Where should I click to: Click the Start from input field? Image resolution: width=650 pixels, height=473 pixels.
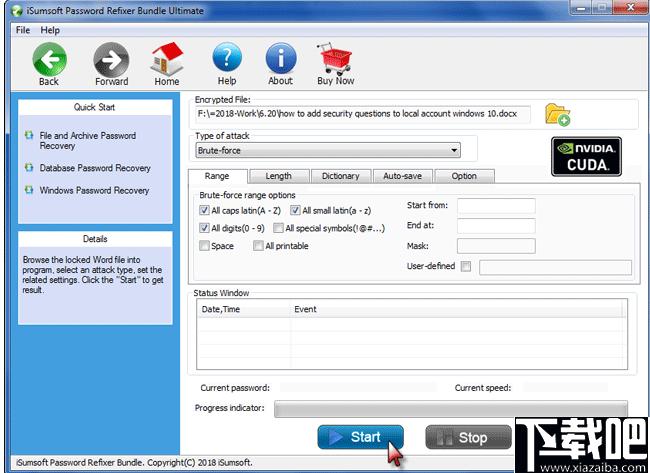(496, 206)
